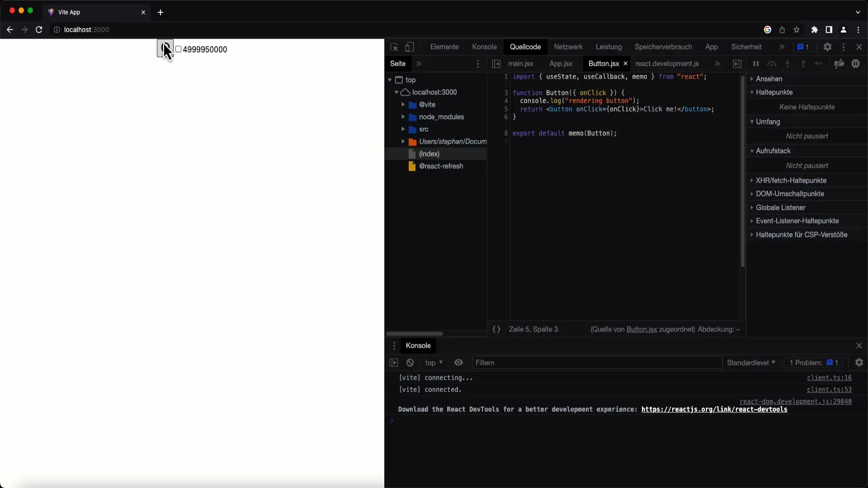Click the inspect element picker icon

click(x=393, y=47)
